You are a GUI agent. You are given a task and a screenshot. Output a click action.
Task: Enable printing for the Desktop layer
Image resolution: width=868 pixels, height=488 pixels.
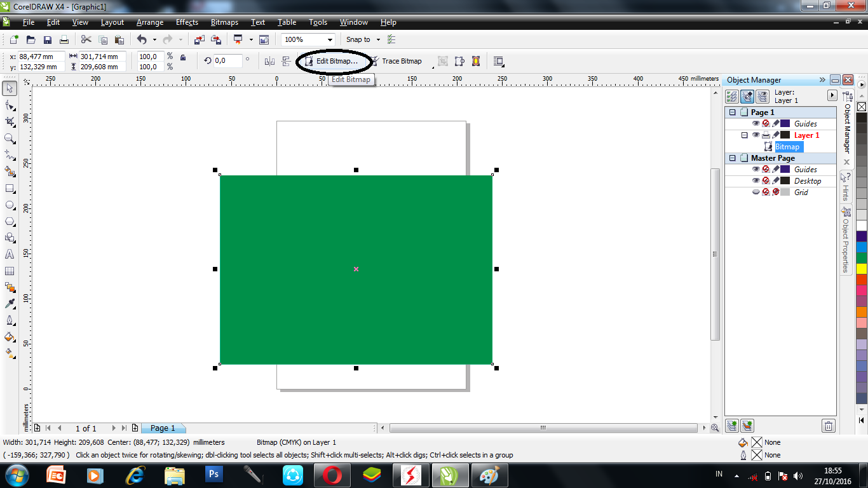(x=766, y=180)
